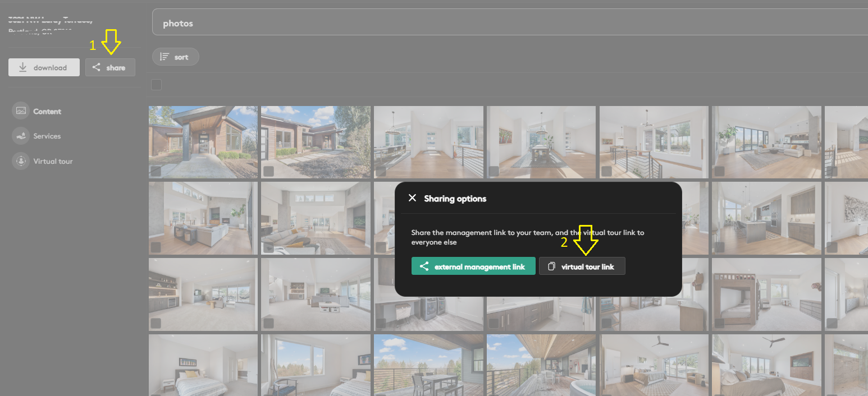Open the covered deck wood ceiling photo
868x396 pixels.
pos(541,365)
